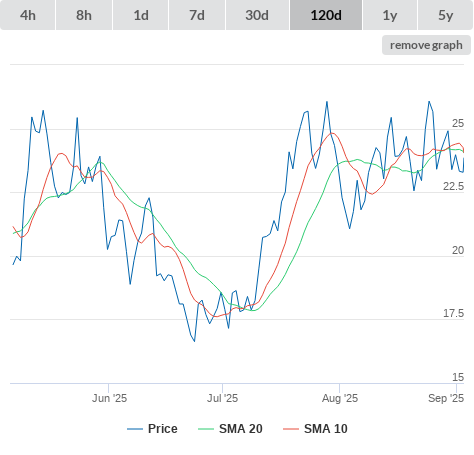Click the red SMA 10 legend marker
The height and width of the screenshot is (455, 474).
point(291,429)
